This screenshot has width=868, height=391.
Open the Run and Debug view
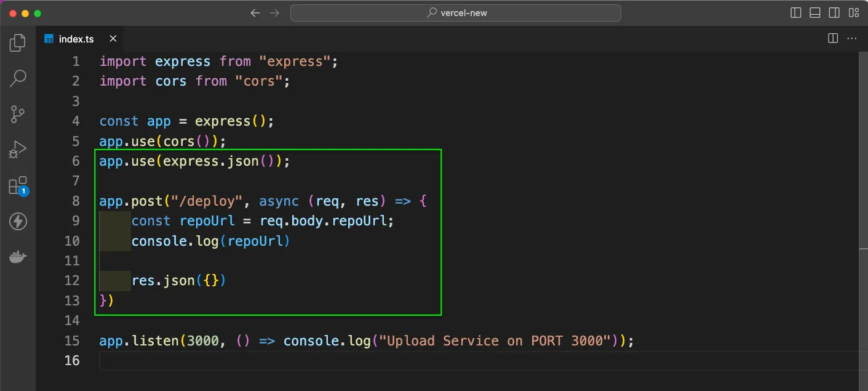[18, 150]
